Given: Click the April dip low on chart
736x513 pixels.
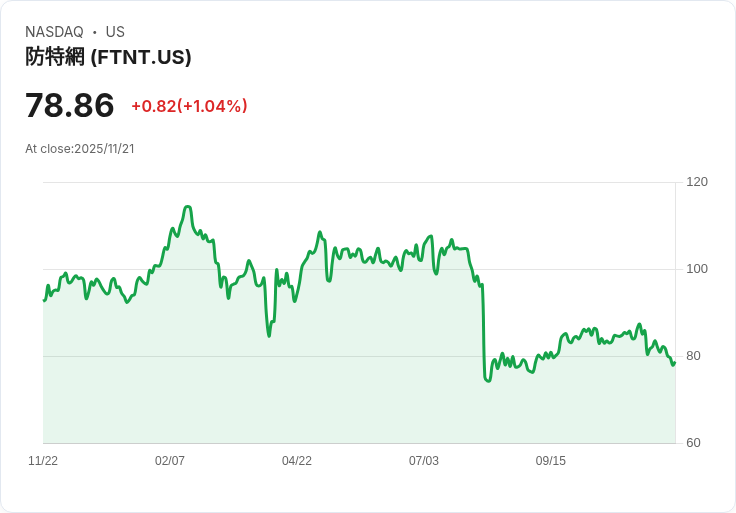Looking at the screenshot, I should point(269,335).
